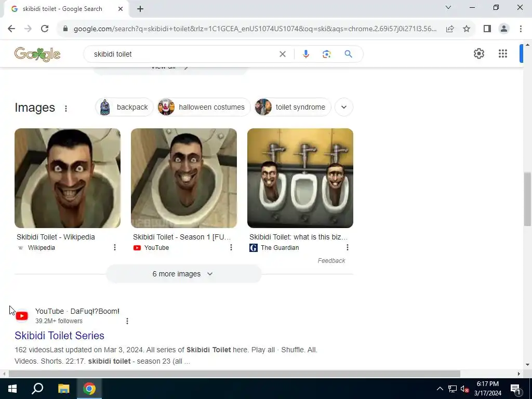
Task: Go to Google home via logo
Action: click(37, 54)
